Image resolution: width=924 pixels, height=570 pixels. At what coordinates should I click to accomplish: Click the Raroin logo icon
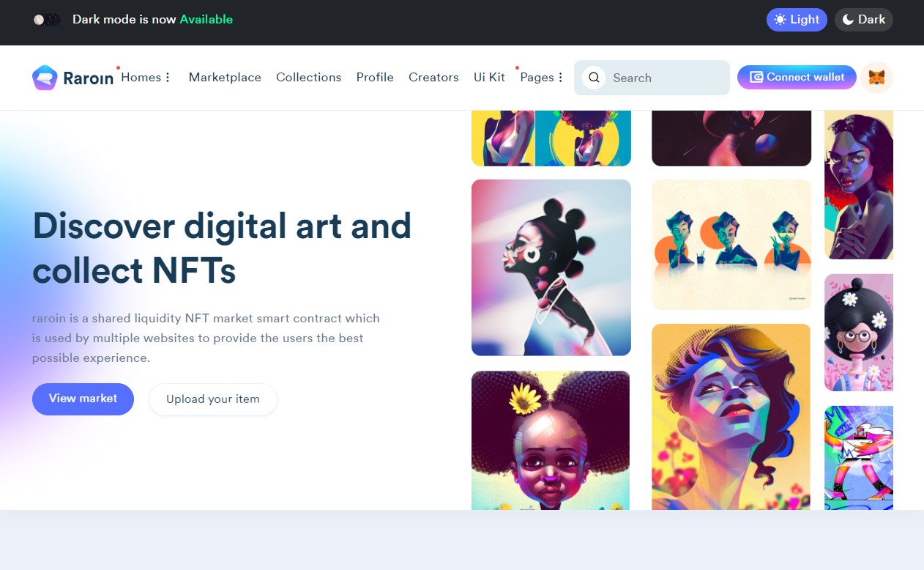[45, 78]
